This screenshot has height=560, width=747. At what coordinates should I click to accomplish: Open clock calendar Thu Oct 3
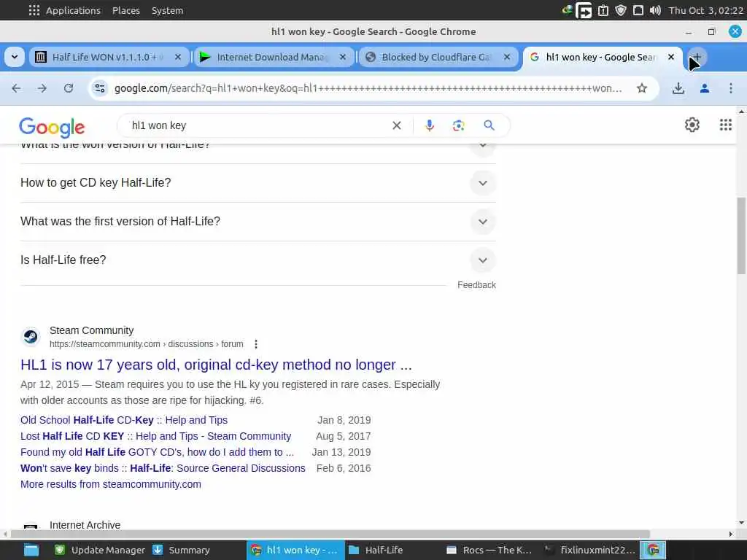pos(705,10)
